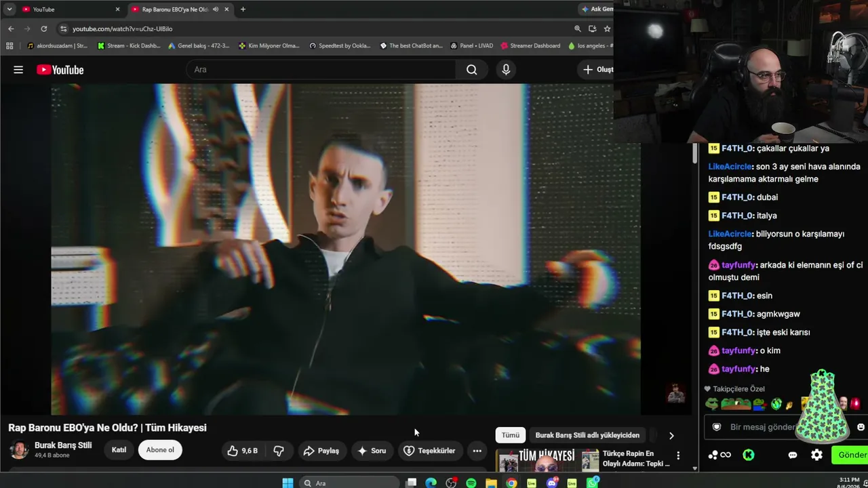Click the speech-bubble chat icon
This screenshot has width=868, height=488.
[x=793, y=455]
